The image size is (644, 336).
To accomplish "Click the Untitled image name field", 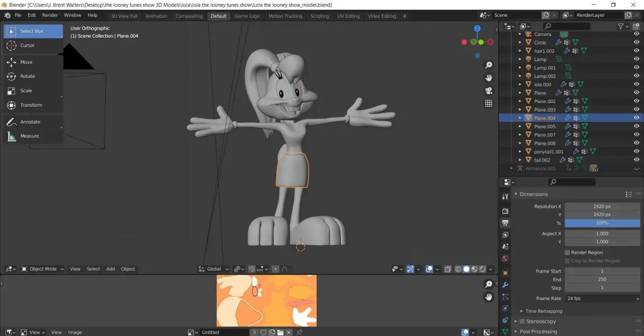I will 225,332.
